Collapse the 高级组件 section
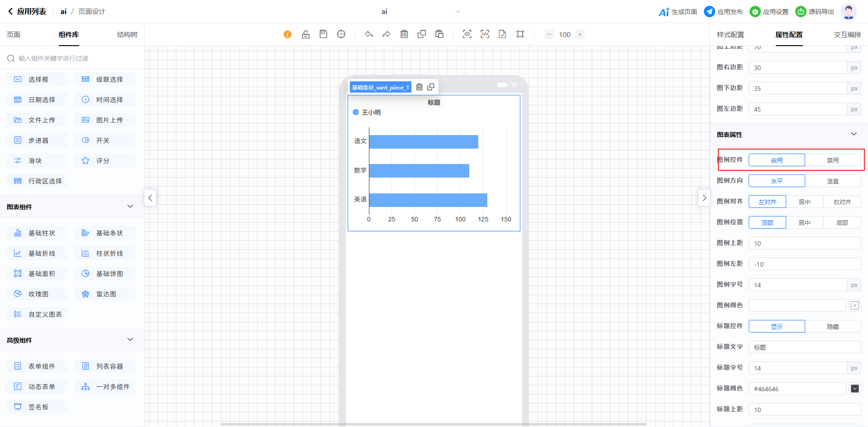Screen dimensions: 868x427 [x=130, y=340]
